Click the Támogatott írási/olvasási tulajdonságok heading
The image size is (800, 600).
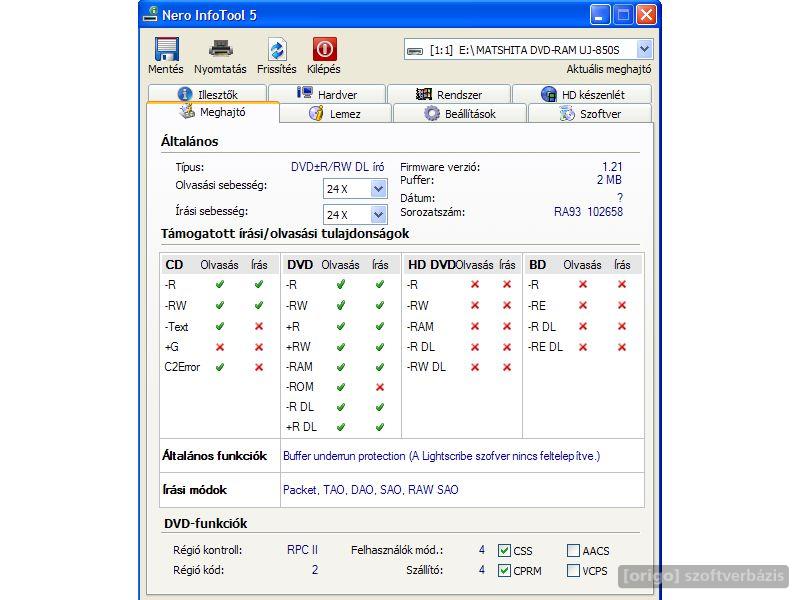coord(285,234)
